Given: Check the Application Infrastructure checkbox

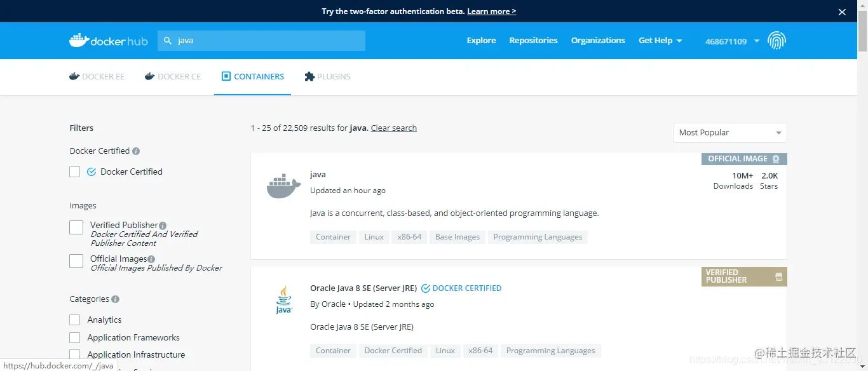Looking at the screenshot, I should [x=75, y=354].
